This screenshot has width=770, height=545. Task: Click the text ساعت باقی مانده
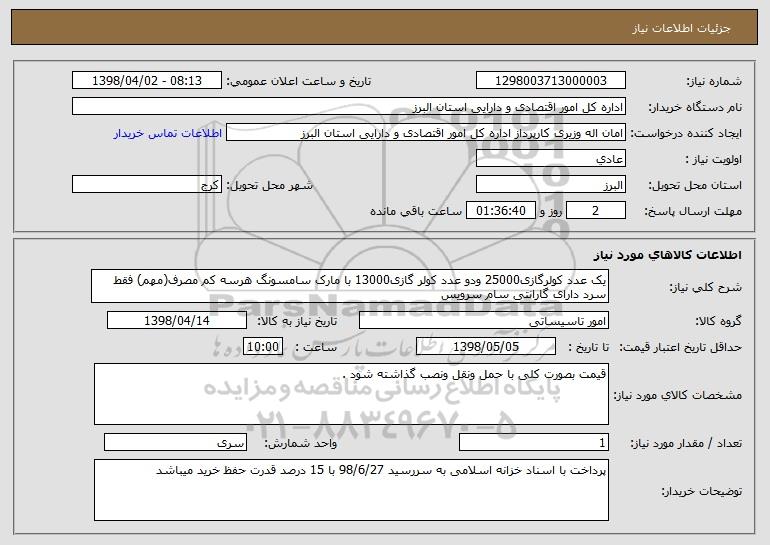click(x=416, y=211)
